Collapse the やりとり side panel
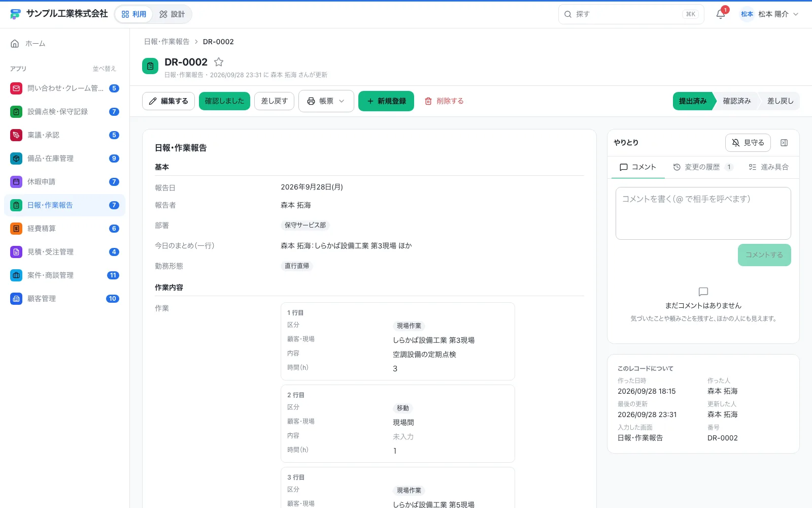812x508 pixels. [x=784, y=143]
